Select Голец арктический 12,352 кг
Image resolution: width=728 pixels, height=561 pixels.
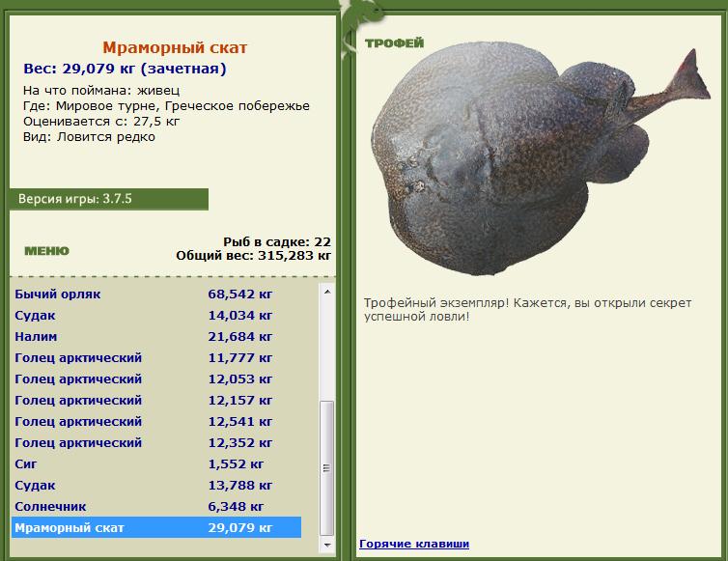click(x=156, y=442)
